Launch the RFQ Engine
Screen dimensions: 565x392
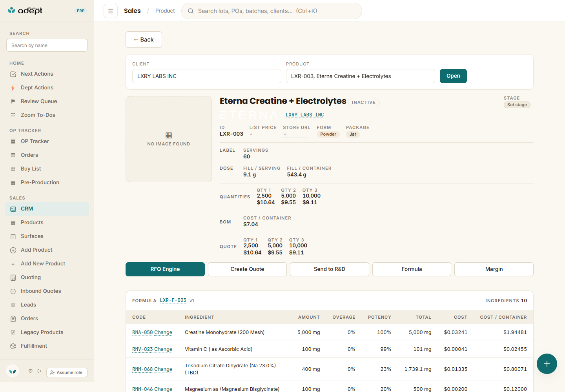(165, 269)
